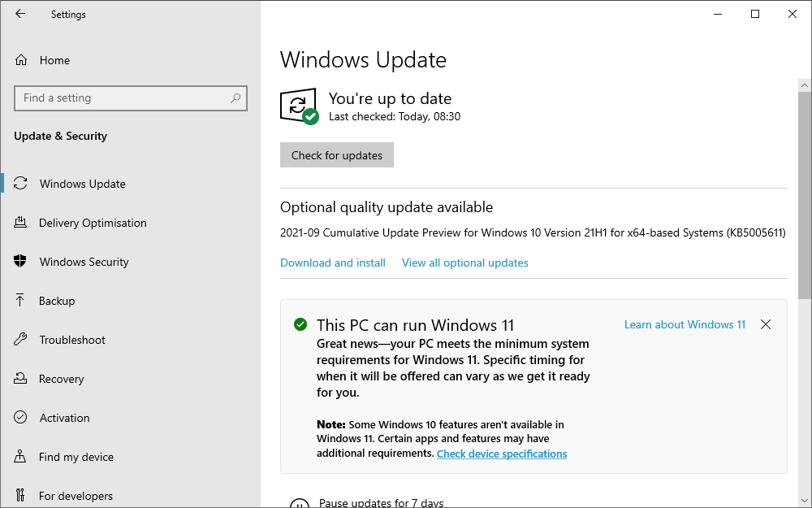Click the Home house icon

[x=21, y=60]
